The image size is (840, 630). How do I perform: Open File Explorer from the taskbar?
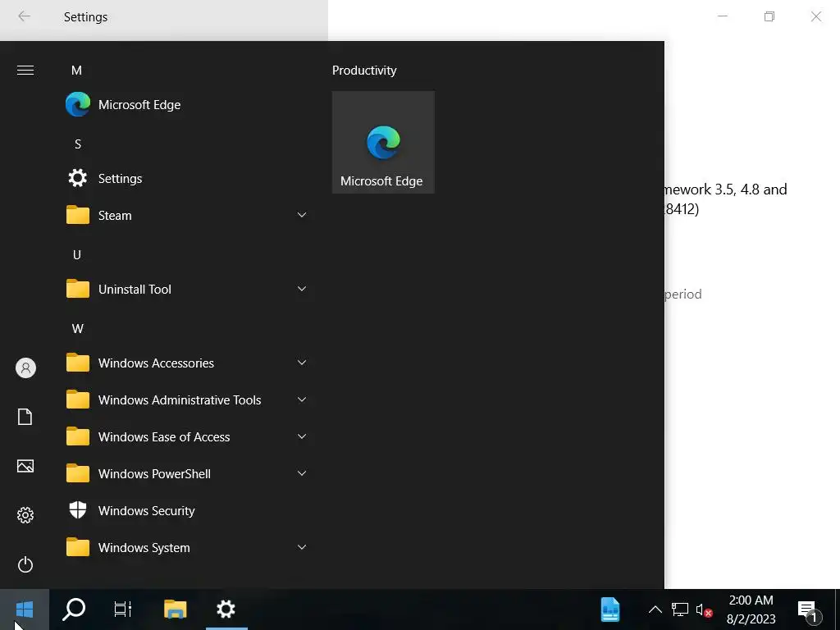click(x=176, y=609)
